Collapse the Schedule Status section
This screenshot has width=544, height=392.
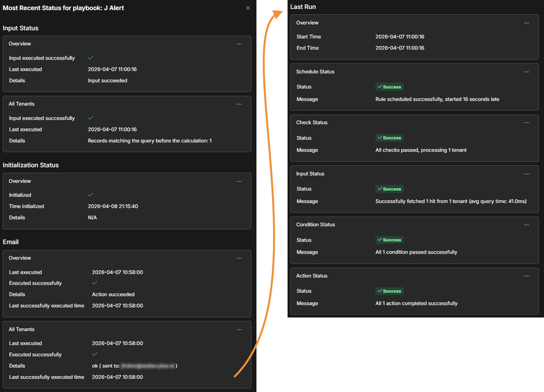527,72
